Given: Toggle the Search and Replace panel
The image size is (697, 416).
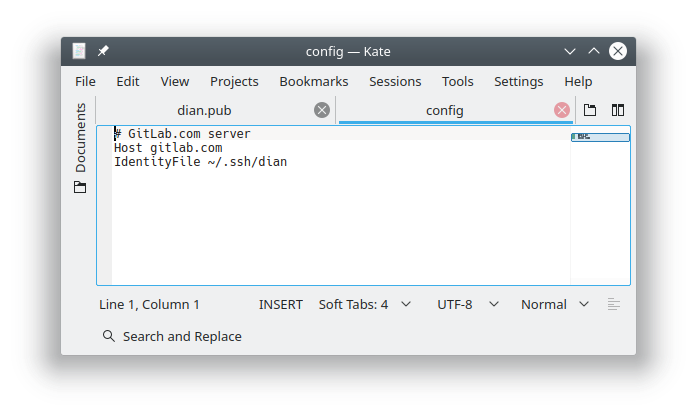Looking at the screenshot, I should click(172, 336).
